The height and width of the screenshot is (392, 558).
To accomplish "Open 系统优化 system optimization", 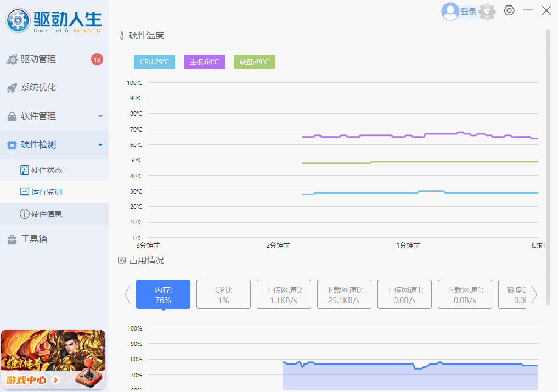I will click(x=38, y=88).
